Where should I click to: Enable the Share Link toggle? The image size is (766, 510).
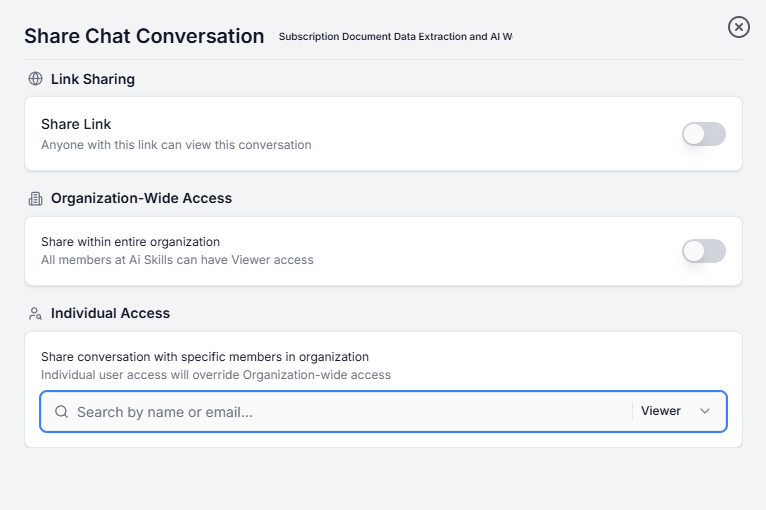coord(704,134)
